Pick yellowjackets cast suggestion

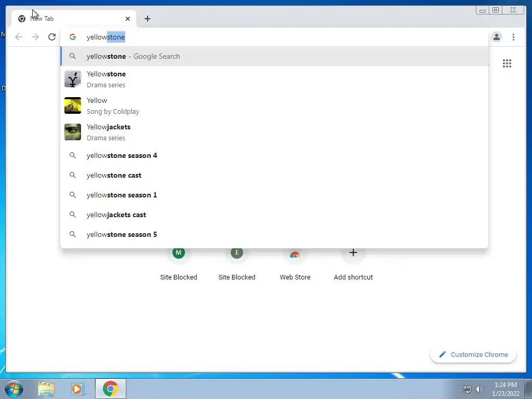coord(274,215)
